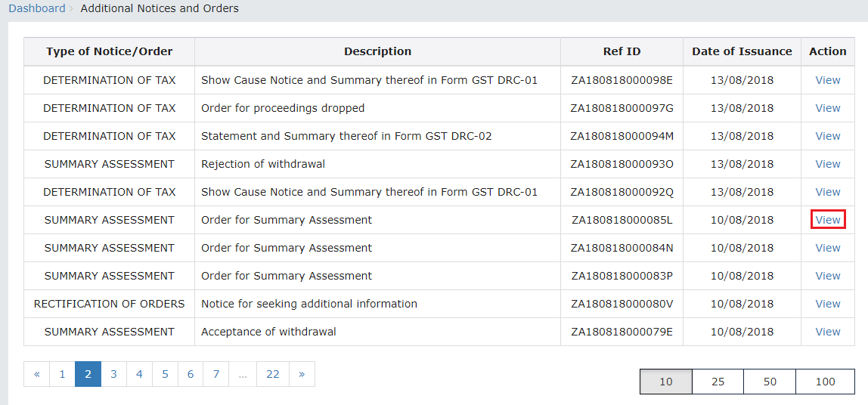Viewport: 868px width, 405px height.
Task: Select page 7 in pagination
Action: pos(216,374)
